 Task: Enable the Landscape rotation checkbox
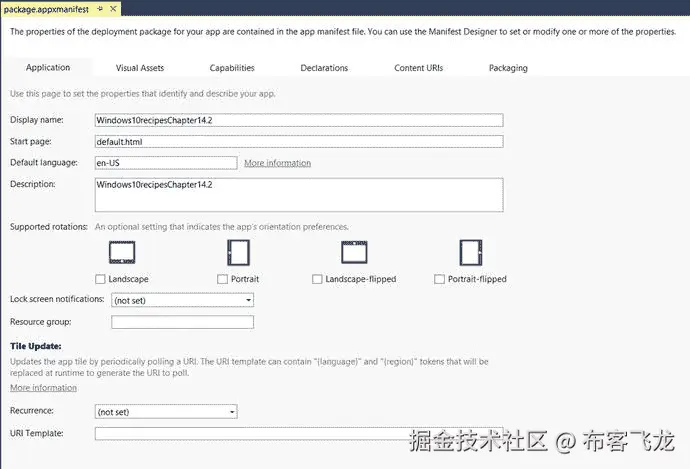coord(100,279)
